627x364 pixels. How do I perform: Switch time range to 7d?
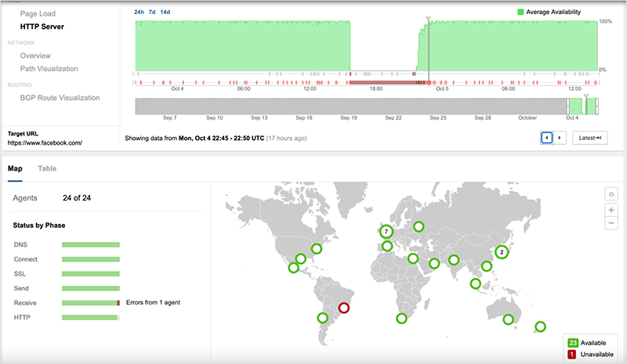[152, 12]
